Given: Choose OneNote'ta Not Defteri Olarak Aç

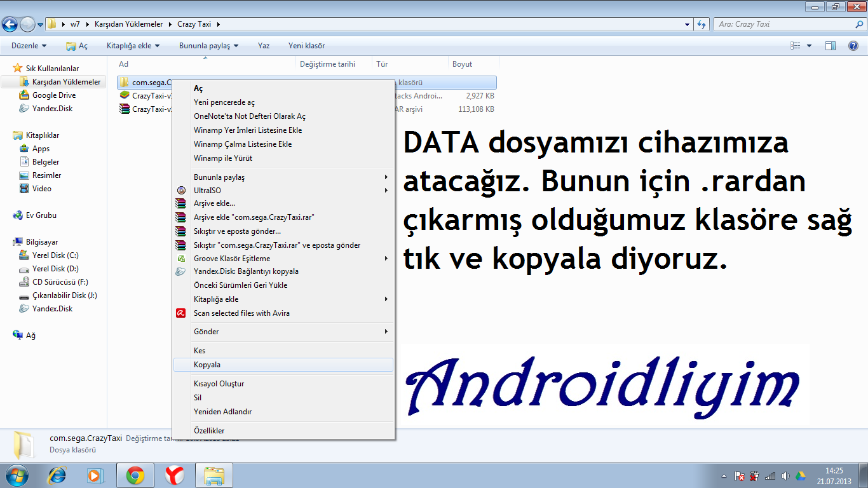Looking at the screenshot, I should click(283, 116).
